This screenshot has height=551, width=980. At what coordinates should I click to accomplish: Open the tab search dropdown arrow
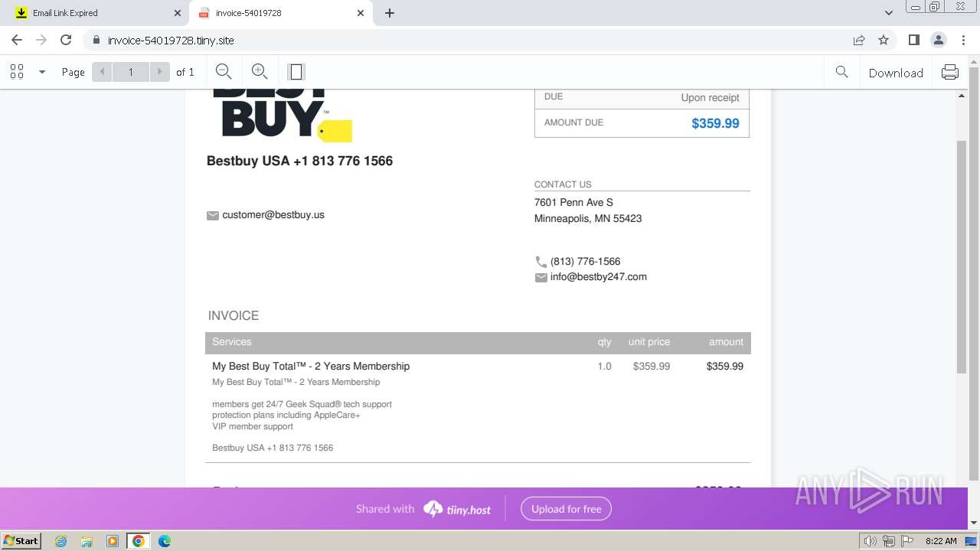coord(889,13)
